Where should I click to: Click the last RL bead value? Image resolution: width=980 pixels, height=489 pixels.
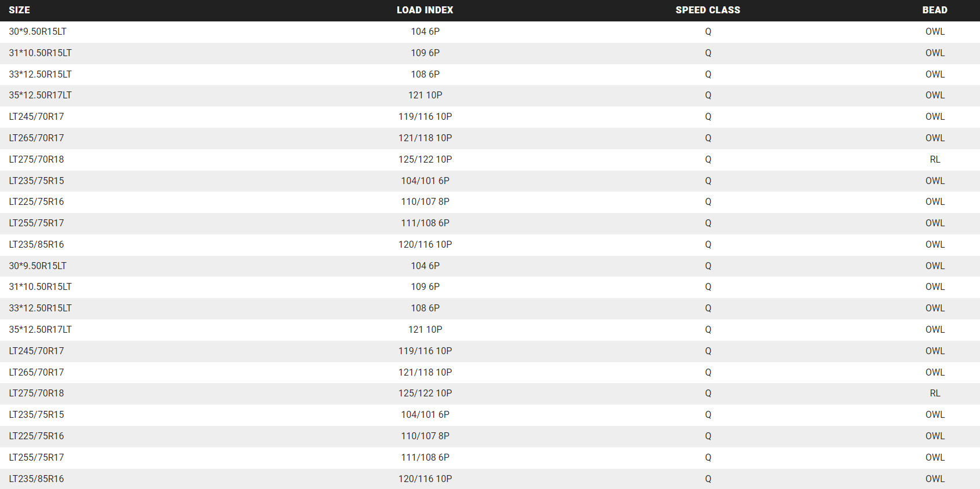point(935,393)
